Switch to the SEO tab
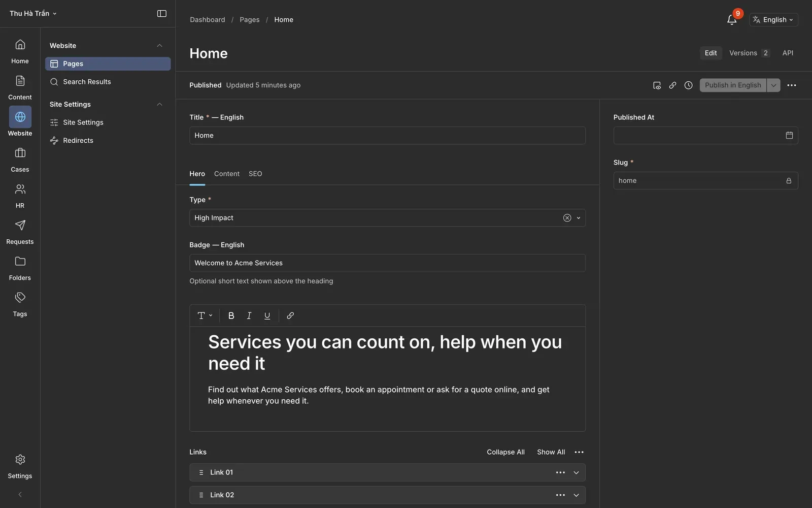The width and height of the screenshot is (812, 508). point(255,174)
